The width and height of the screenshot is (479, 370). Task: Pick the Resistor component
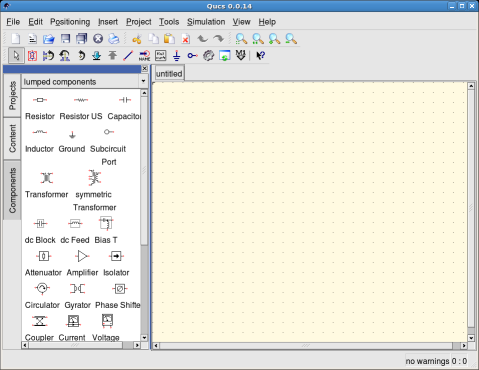pos(40,107)
